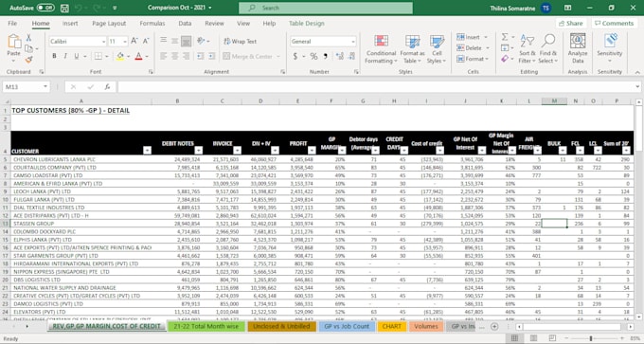Click the Save disk icon
This screenshot has height=344, width=644.
pos(64,8)
